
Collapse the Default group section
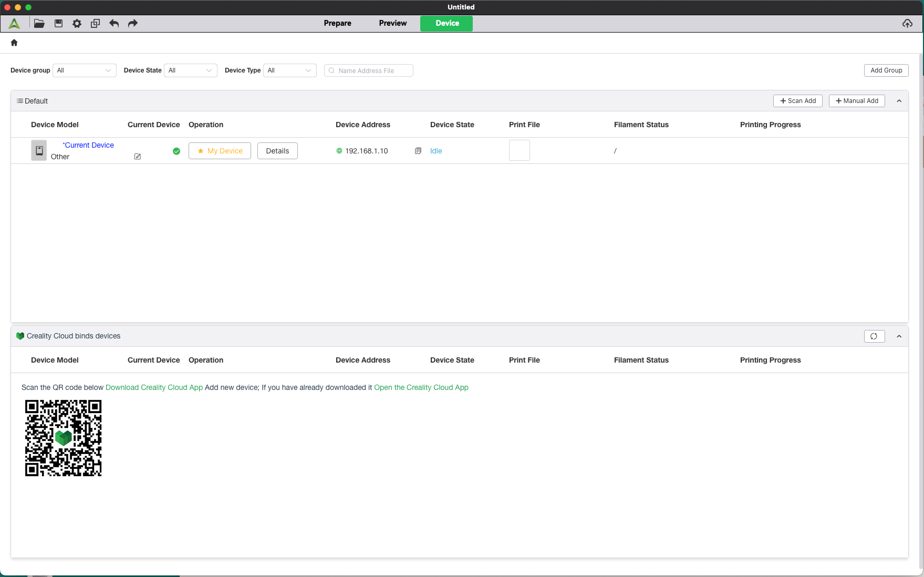tap(899, 101)
